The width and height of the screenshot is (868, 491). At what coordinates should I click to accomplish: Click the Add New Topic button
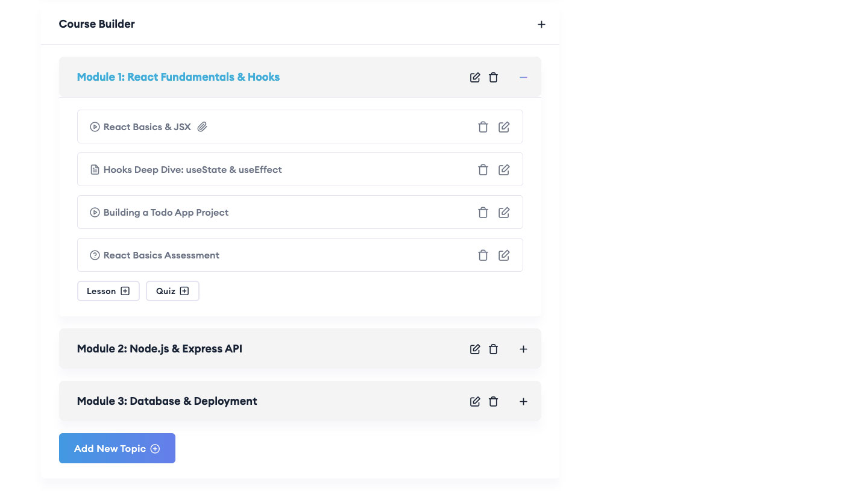pyautogui.click(x=117, y=448)
